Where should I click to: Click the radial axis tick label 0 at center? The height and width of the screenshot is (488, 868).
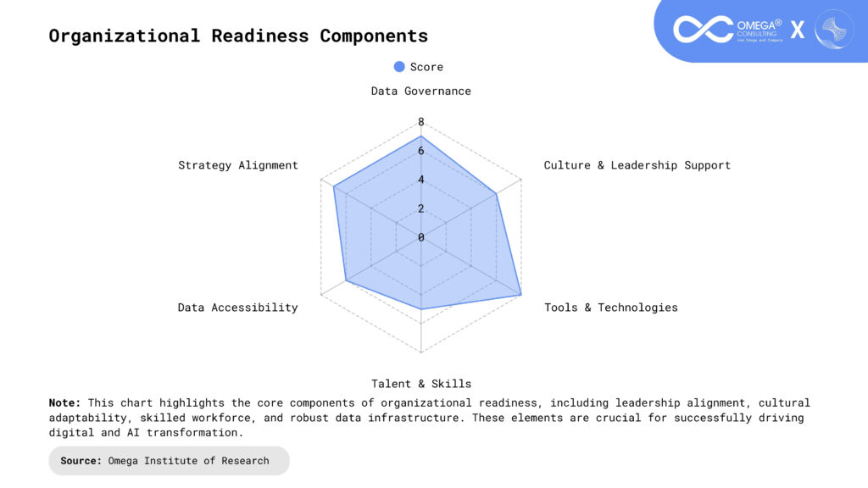coord(420,237)
